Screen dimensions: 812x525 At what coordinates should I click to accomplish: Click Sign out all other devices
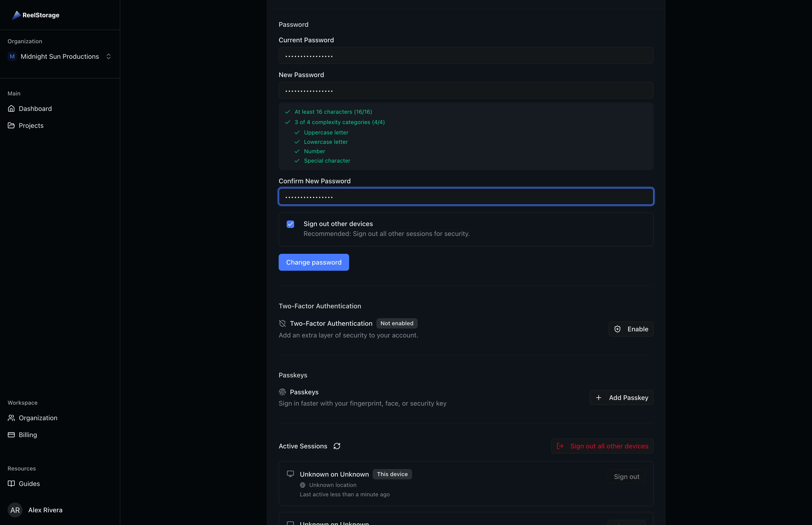(x=602, y=446)
